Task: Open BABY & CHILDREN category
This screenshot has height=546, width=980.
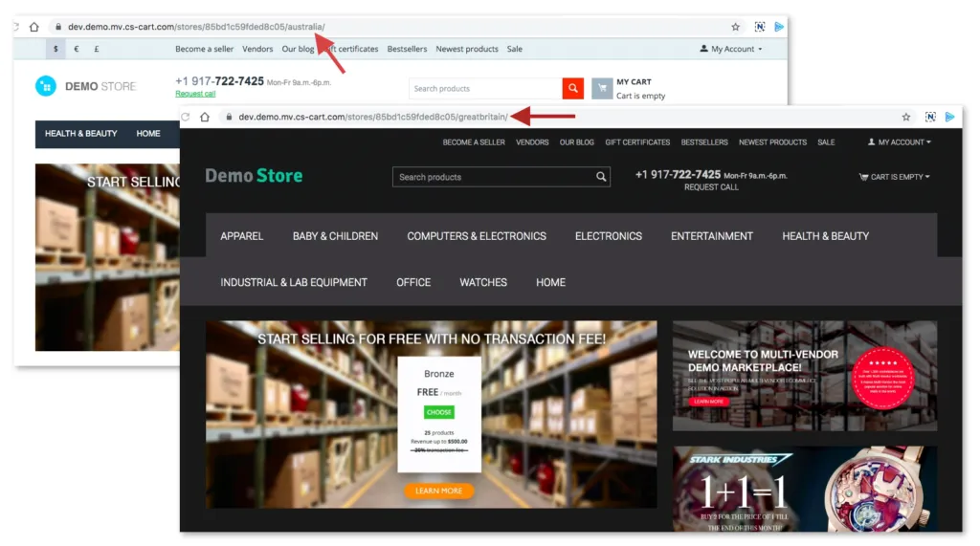Action: click(335, 236)
